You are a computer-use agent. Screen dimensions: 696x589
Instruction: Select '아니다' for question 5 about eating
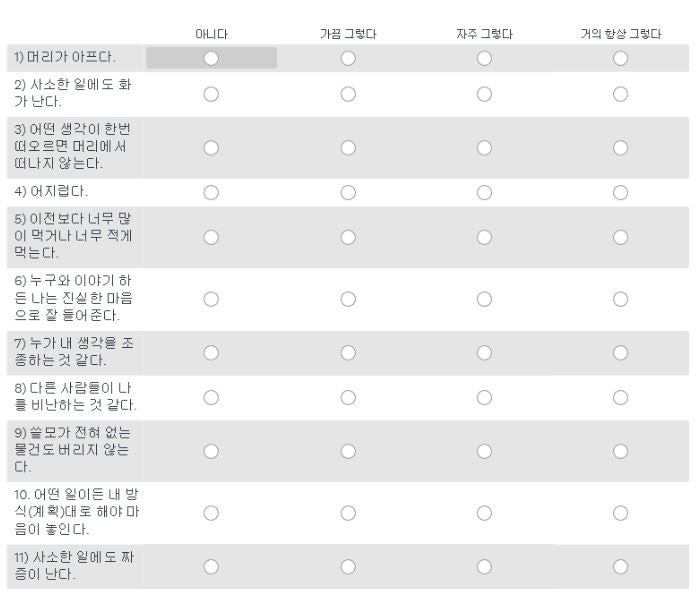click(211, 237)
